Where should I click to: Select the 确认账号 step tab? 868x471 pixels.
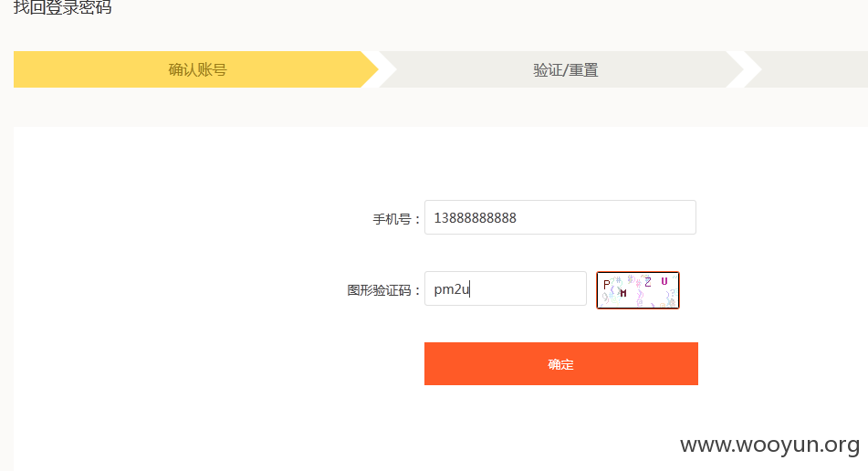[196, 69]
